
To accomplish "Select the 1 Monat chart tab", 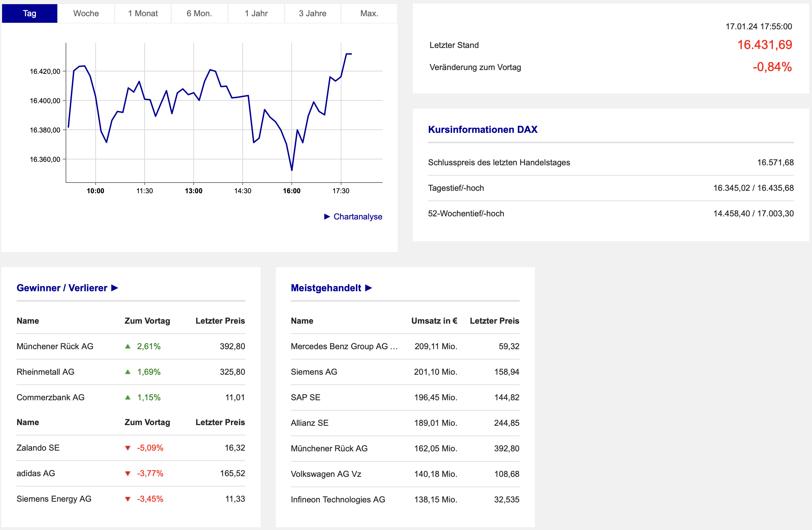I will (x=143, y=13).
